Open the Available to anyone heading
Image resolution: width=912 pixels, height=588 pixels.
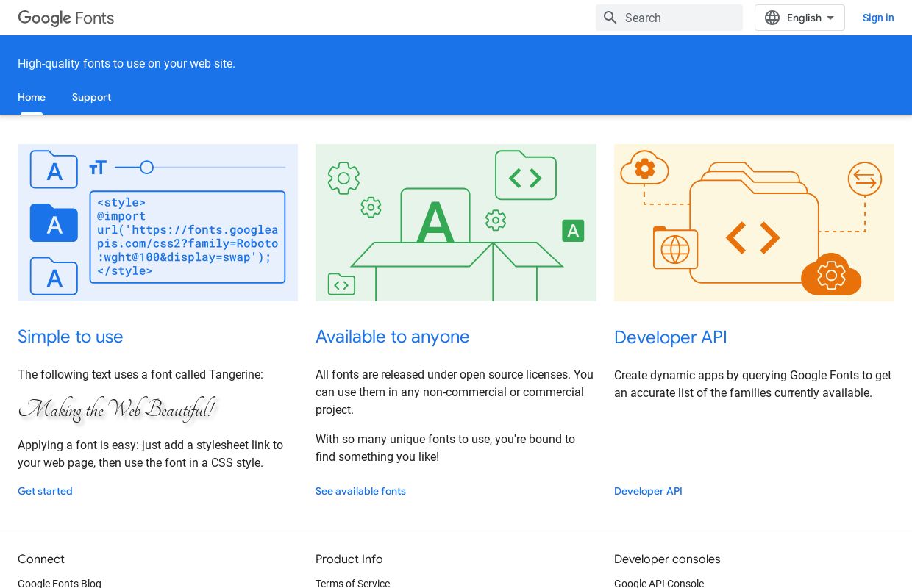point(392,337)
